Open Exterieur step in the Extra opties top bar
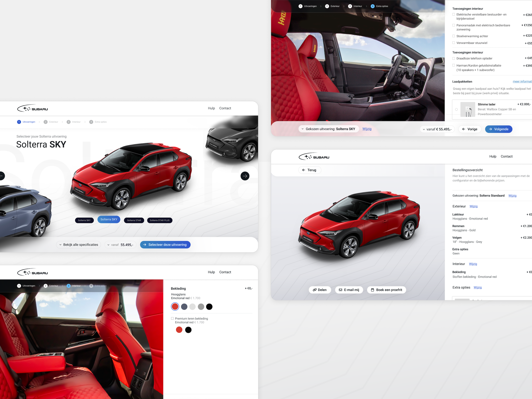The width and height of the screenshot is (532, 399). (x=335, y=6)
